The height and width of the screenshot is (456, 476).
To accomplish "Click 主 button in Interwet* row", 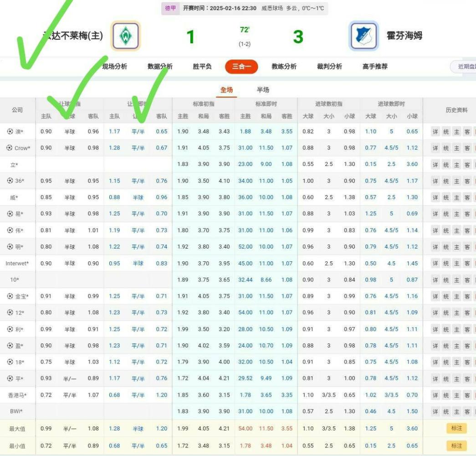I will 456,264.
